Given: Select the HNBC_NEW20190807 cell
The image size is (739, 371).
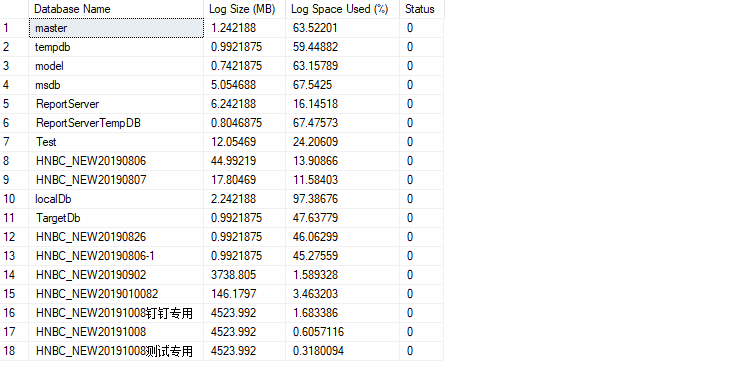Looking at the screenshot, I should coord(116,180).
